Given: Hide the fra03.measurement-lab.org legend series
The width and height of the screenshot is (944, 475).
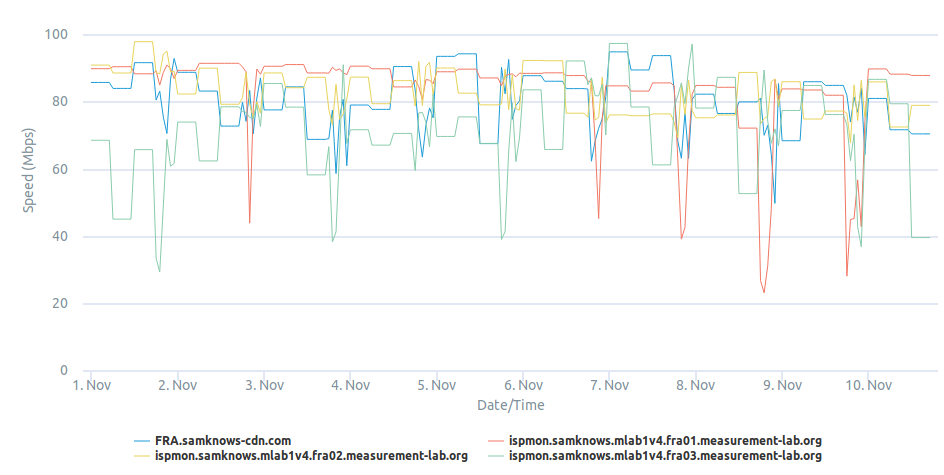Looking at the screenshot, I should coord(665,456).
